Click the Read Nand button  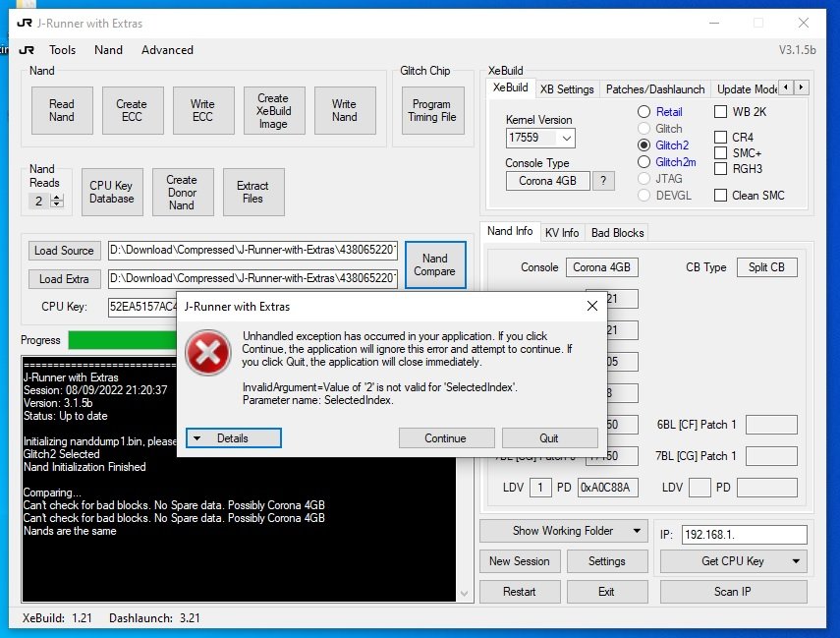[x=62, y=110]
